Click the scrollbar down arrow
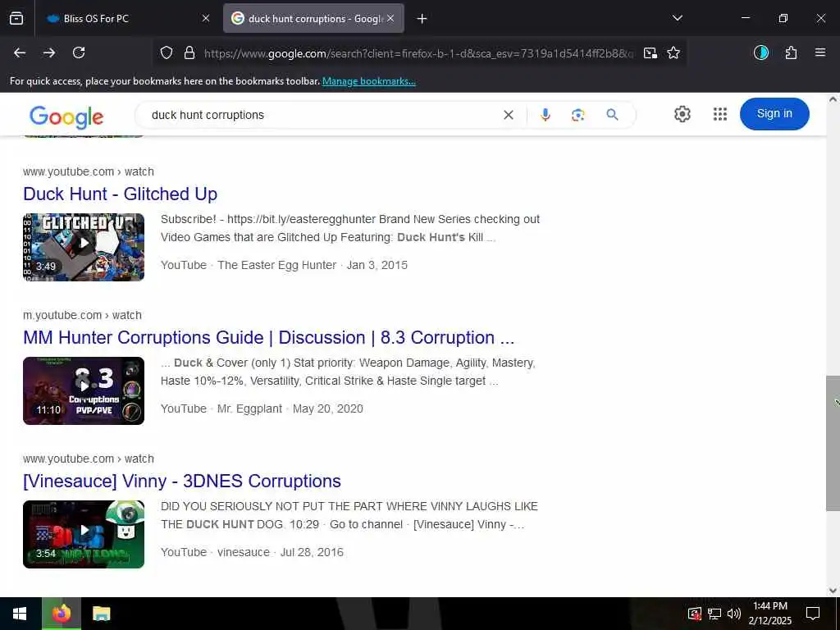Screen dimensions: 840x630 833,591
